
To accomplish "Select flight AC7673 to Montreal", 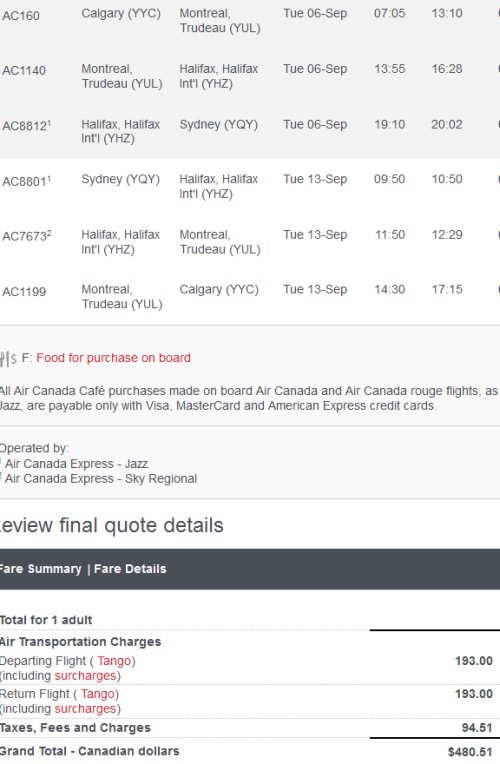I will [x=26, y=236].
